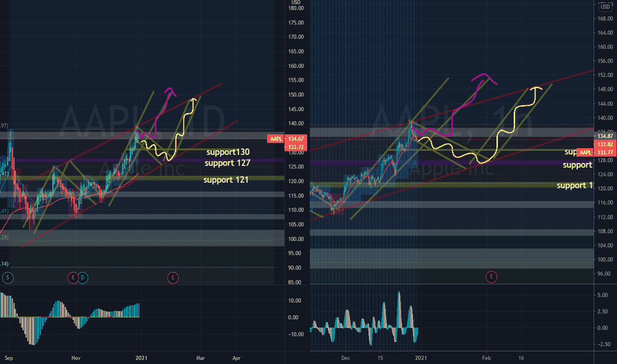Click the 152.00 level on right price axis
This screenshot has width=617, height=364.
[605, 75]
